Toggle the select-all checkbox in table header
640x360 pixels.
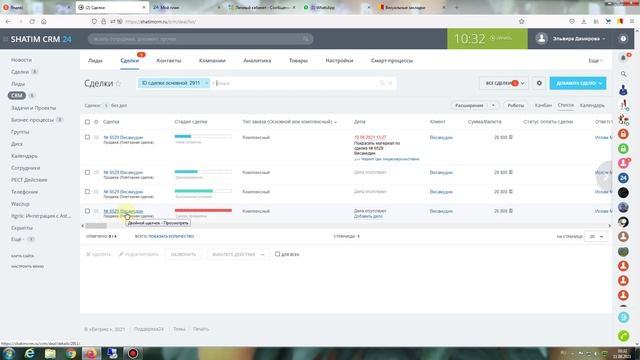[87, 122]
